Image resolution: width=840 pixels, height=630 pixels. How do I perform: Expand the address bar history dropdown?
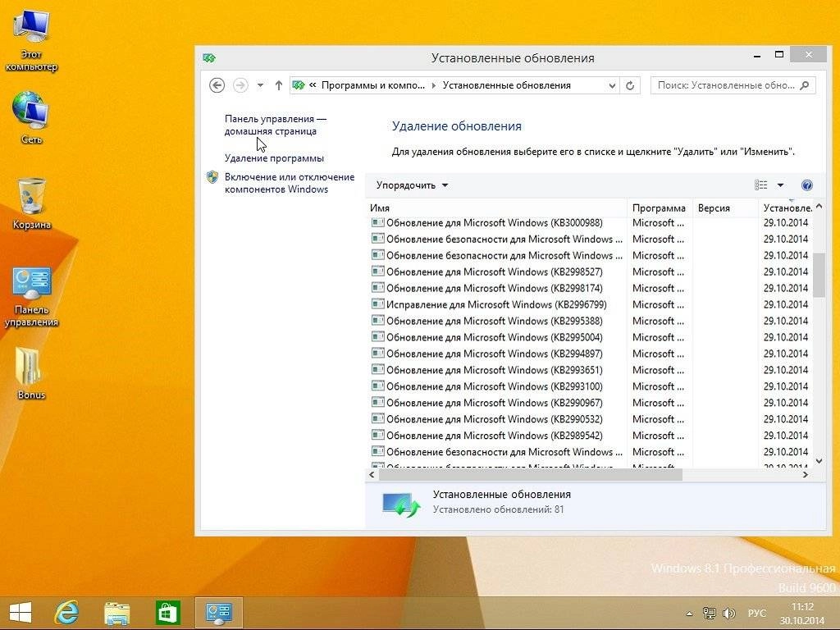click(612, 85)
